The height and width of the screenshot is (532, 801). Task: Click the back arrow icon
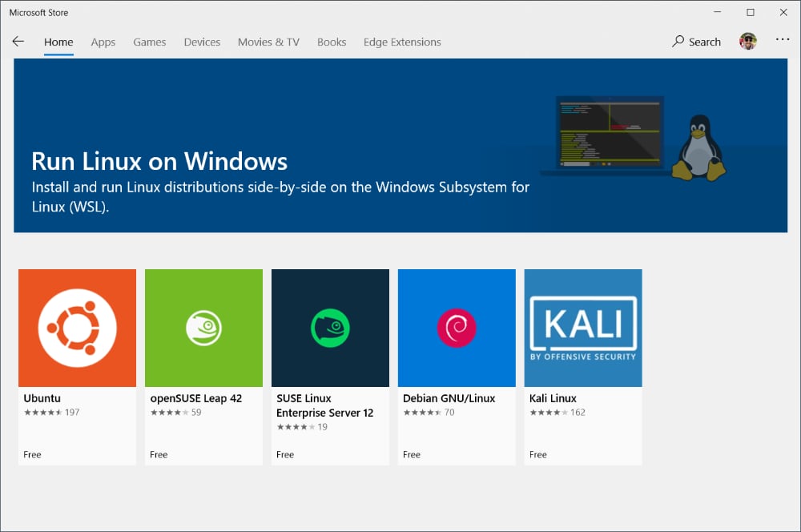click(18, 42)
